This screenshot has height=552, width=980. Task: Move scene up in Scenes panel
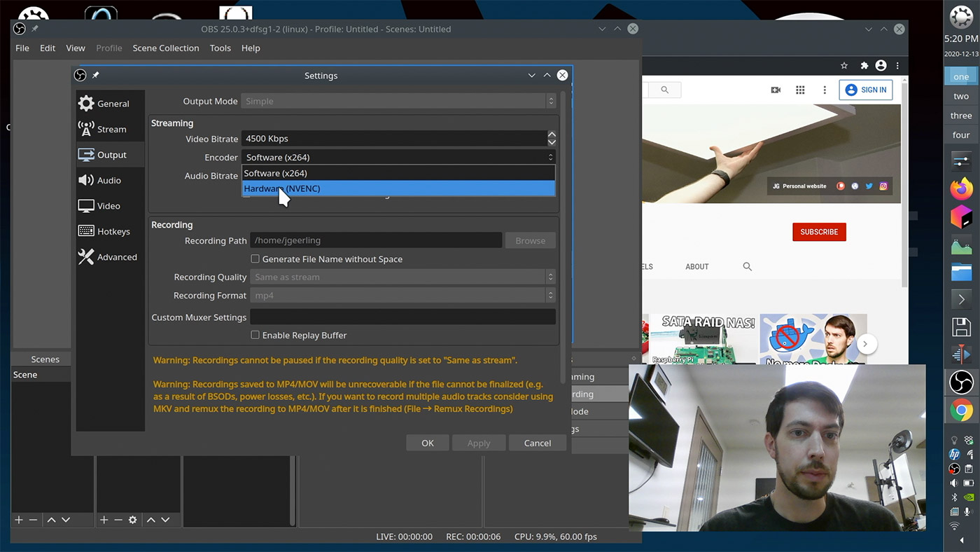(x=51, y=520)
